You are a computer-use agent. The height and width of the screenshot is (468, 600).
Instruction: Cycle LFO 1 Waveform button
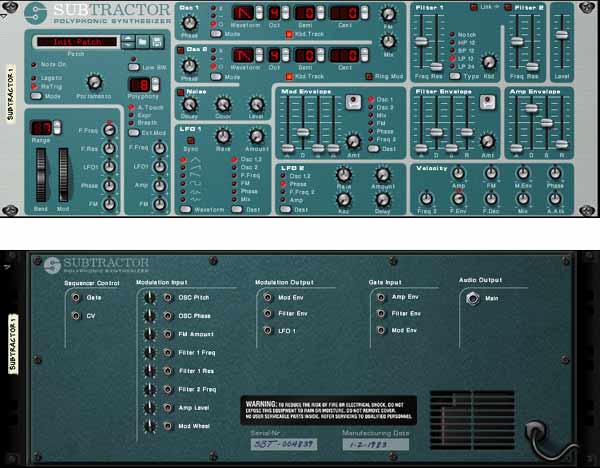pyautogui.click(x=186, y=209)
